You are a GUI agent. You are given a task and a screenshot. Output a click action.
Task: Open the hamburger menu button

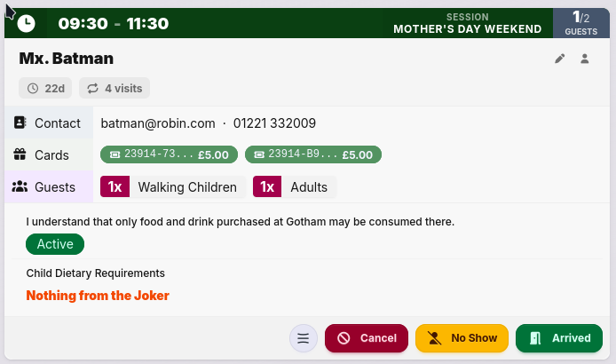[304, 338]
